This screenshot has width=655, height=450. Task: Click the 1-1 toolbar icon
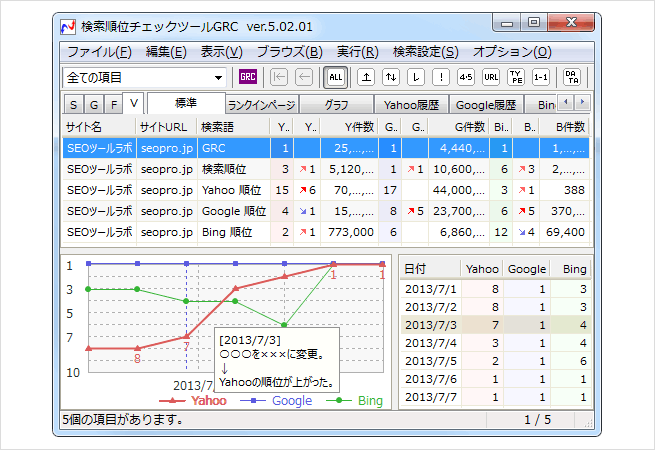[x=541, y=77]
